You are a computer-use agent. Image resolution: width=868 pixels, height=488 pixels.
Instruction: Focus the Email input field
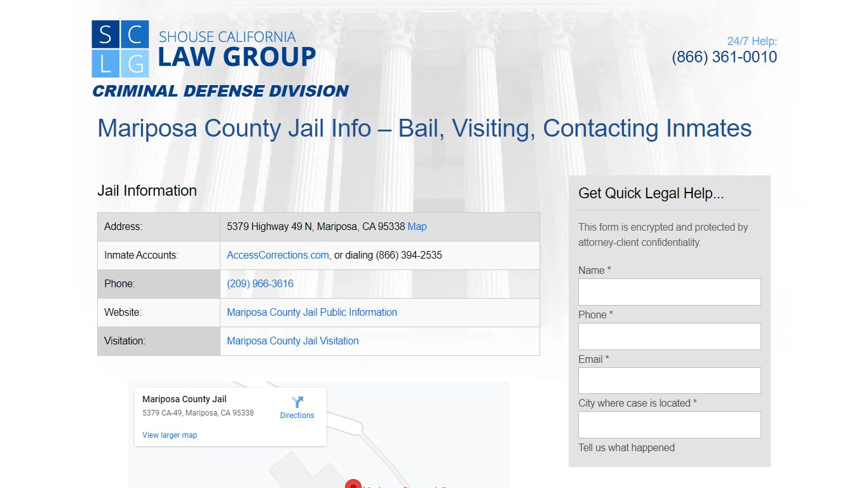[670, 381]
